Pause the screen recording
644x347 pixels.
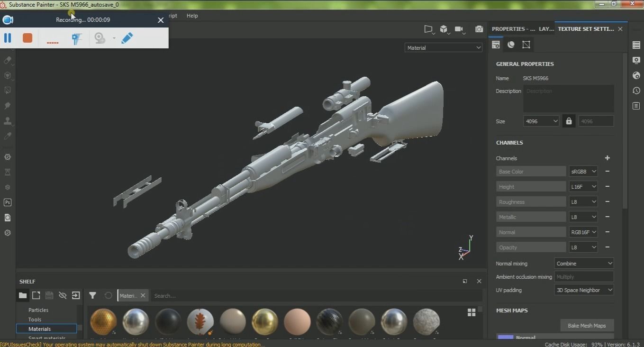[x=8, y=38]
